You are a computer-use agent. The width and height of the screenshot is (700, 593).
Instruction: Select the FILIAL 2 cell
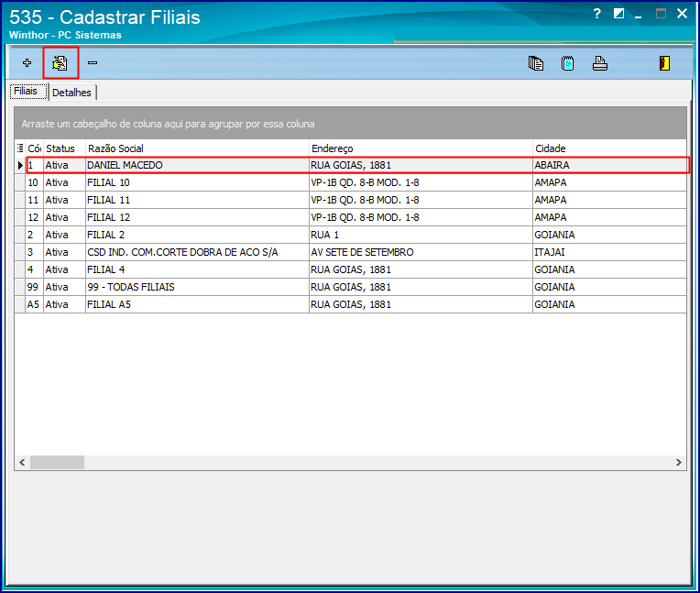pos(197,235)
